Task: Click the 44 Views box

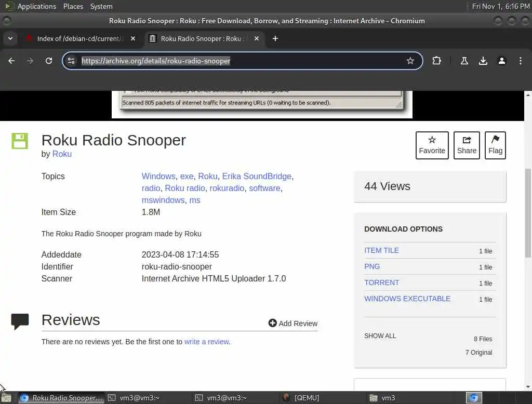Action: [x=430, y=186]
